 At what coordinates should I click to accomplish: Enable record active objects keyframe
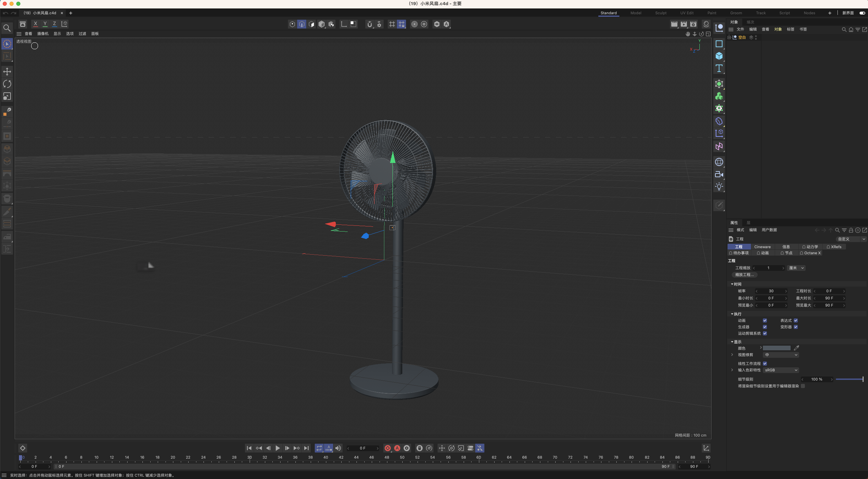tap(387, 448)
